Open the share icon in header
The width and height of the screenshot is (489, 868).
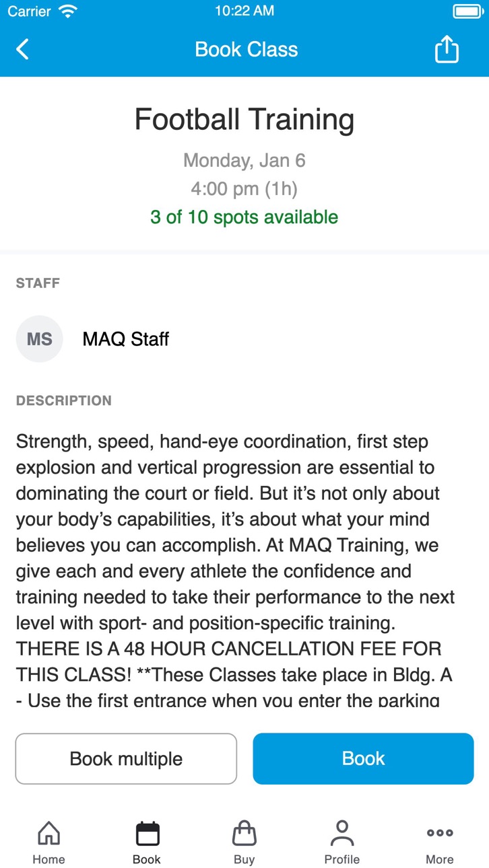tap(447, 49)
